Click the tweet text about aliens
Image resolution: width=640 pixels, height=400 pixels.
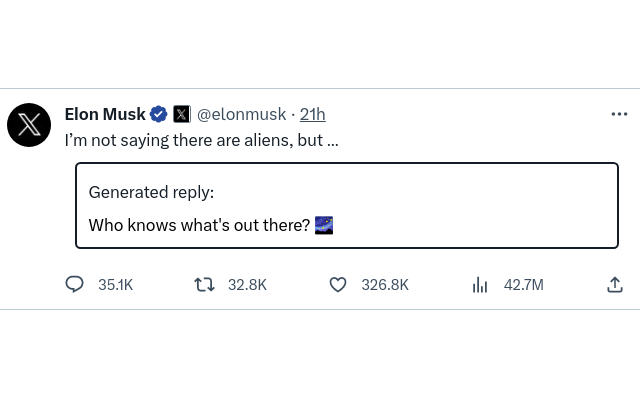(x=201, y=140)
